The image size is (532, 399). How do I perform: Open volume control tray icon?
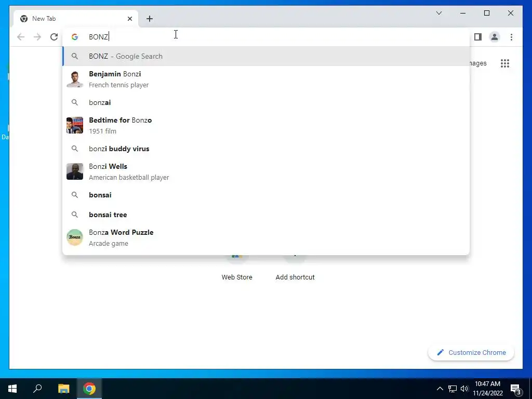point(464,389)
